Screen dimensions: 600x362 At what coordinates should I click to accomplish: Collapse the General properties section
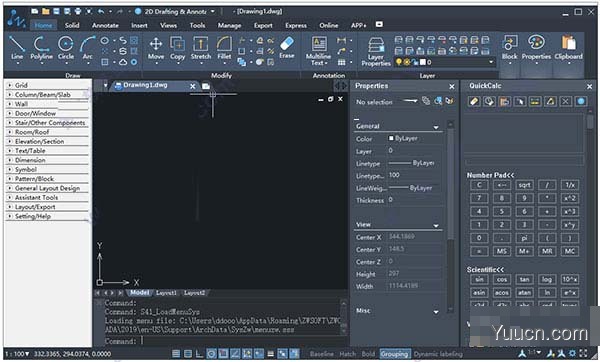pos(435,127)
